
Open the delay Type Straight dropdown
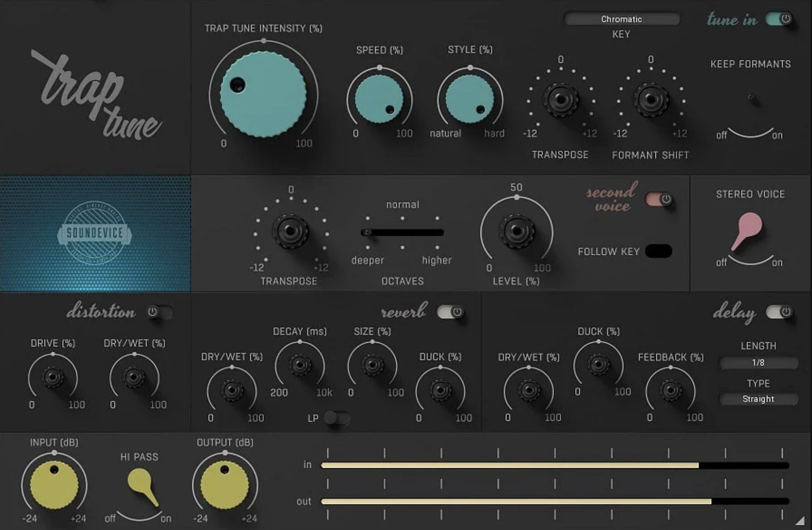tap(759, 399)
